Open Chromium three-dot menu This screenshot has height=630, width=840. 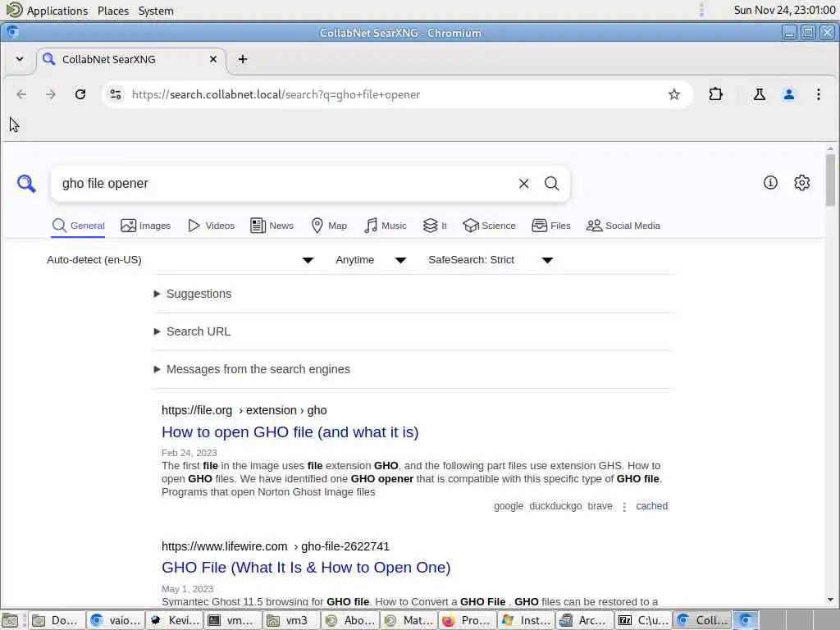(819, 94)
